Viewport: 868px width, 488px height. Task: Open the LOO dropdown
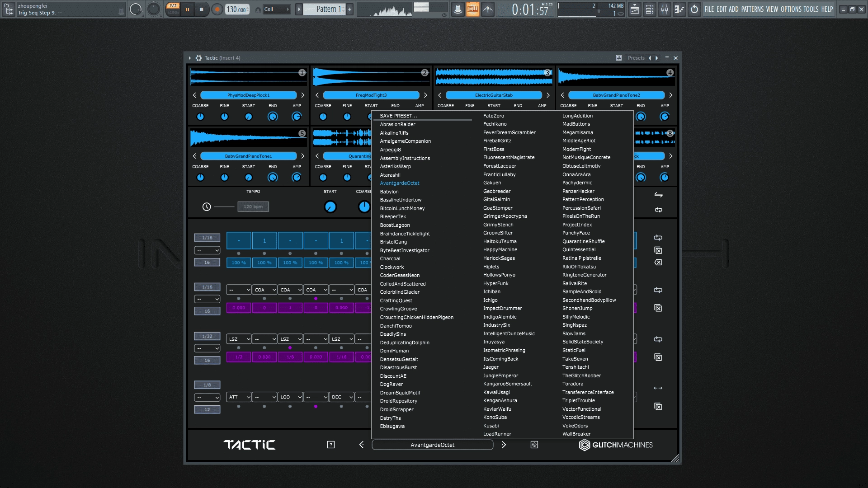[290, 397]
